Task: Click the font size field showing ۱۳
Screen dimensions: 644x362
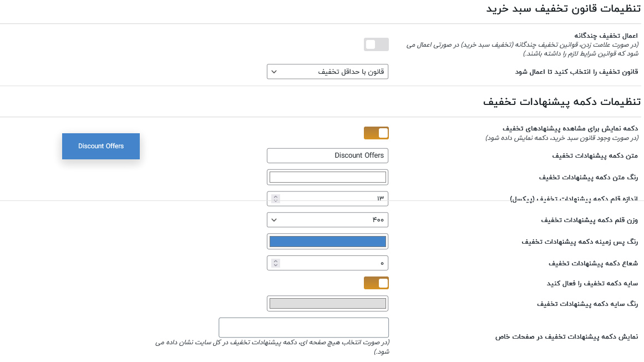Action: point(327,198)
